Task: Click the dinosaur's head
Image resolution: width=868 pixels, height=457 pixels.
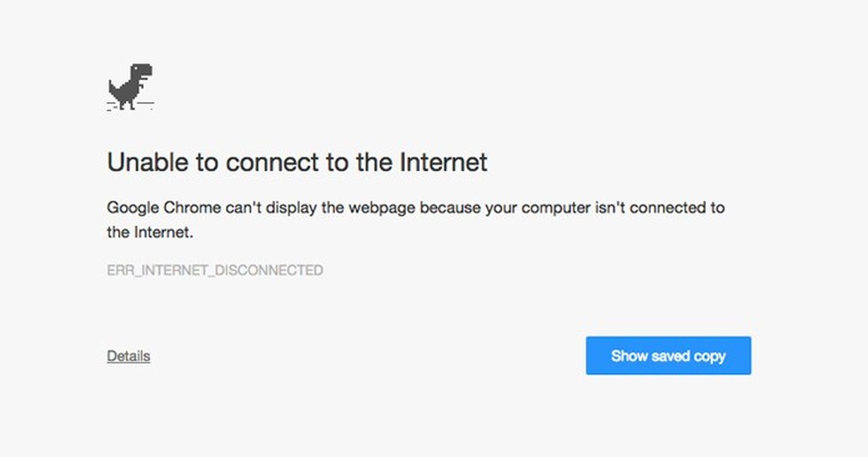Action: click(142, 72)
